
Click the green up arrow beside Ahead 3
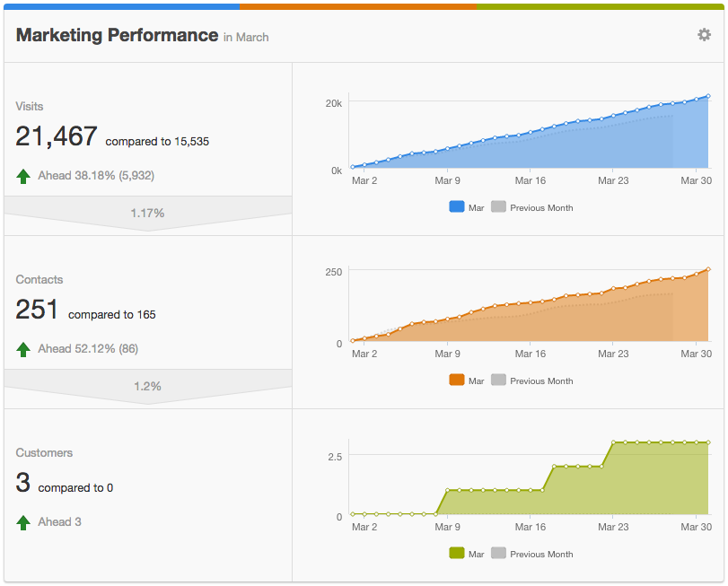coord(23,522)
